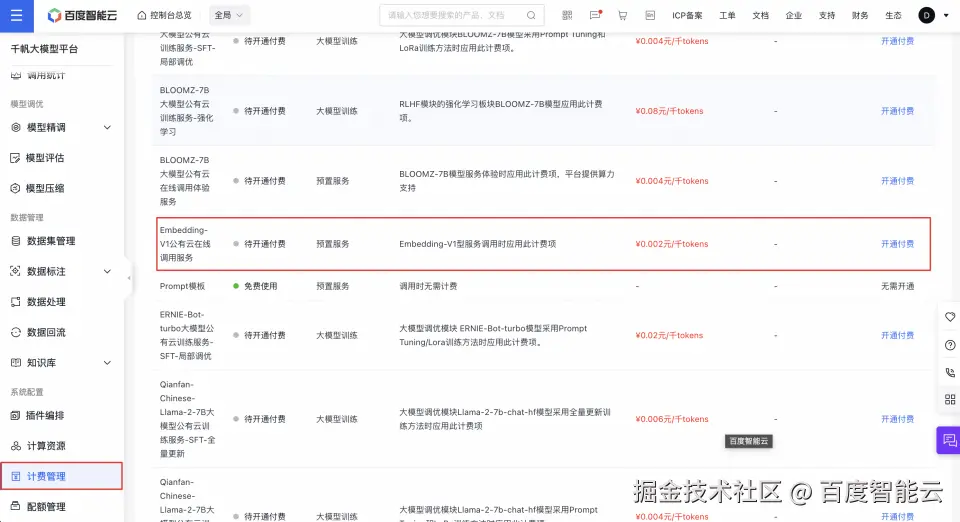This screenshot has height=522, width=960.
Task: Open 文档 in top navigation
Action: pyautogui.click(x=760, y=15)
